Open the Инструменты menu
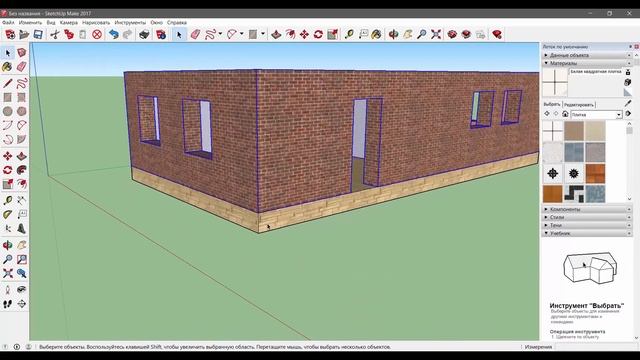 point(130,23)
